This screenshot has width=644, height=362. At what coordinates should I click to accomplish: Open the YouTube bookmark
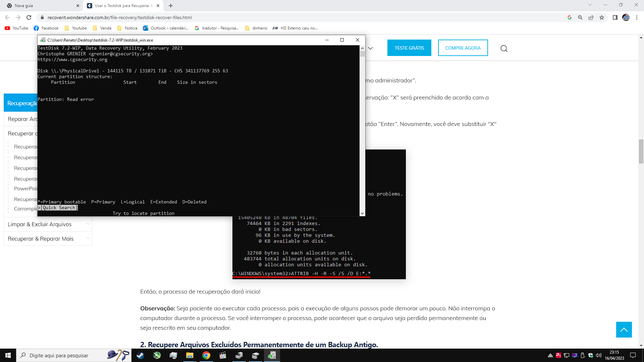[x=16, y=28]
